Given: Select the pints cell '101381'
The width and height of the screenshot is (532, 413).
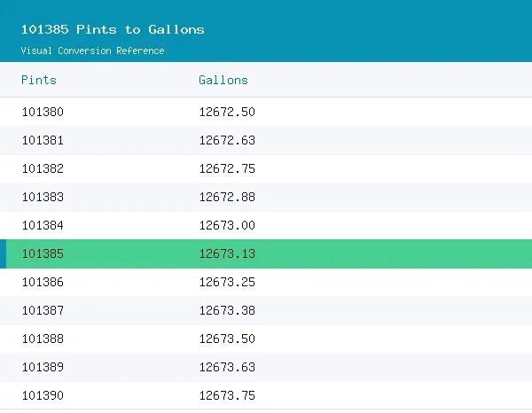Looking at the screenshot, I should click(x=43, y=140).
